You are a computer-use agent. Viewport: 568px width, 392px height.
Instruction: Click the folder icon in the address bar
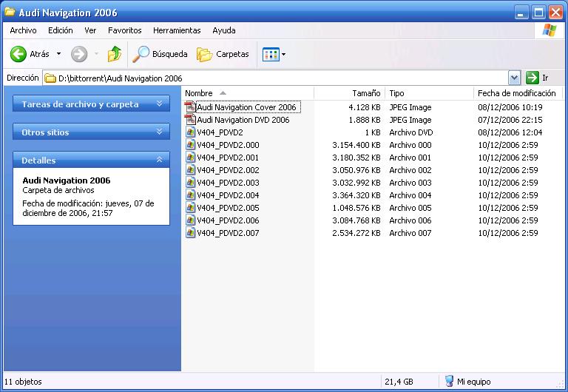click(x=50, y=78)
